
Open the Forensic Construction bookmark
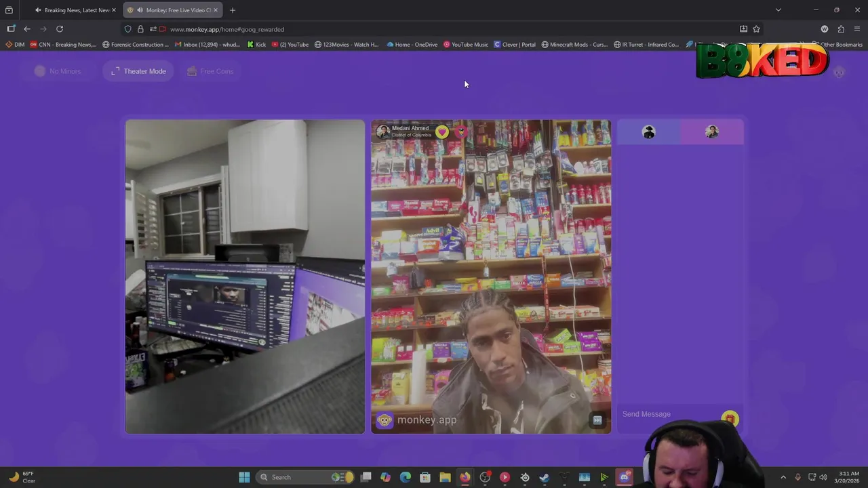(x=136, y=45)
